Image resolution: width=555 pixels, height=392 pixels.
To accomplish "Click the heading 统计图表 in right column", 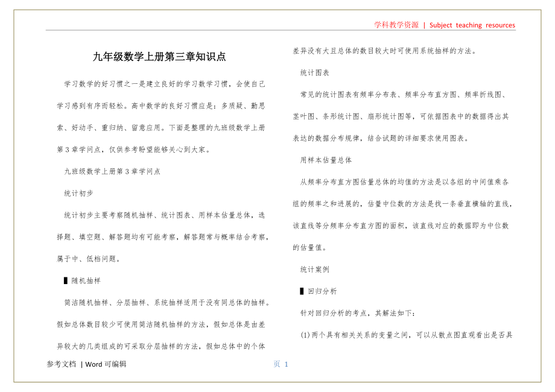I will [315, 72].
